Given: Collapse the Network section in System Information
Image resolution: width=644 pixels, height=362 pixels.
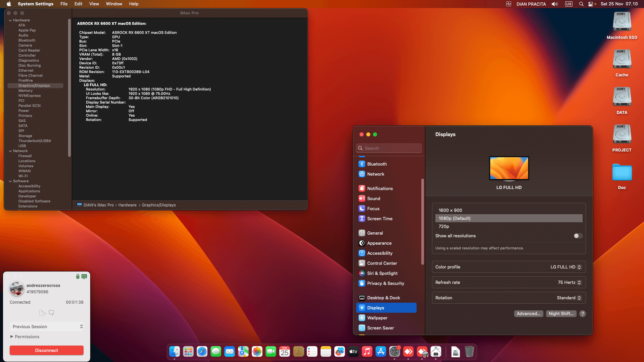Looking at the screenshot, I should pos(10,151).
